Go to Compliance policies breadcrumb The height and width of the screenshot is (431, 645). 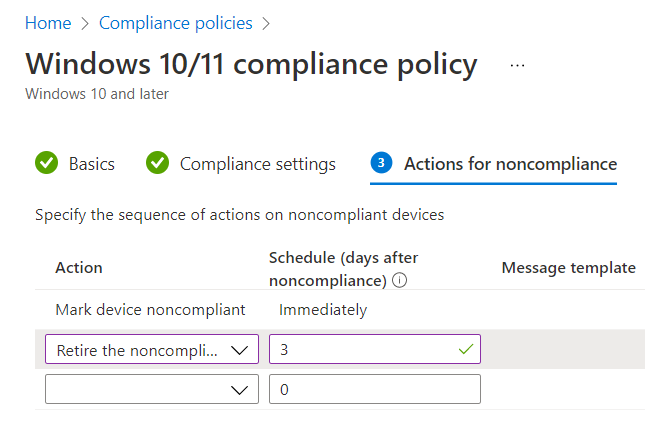[x=176, y=23]
